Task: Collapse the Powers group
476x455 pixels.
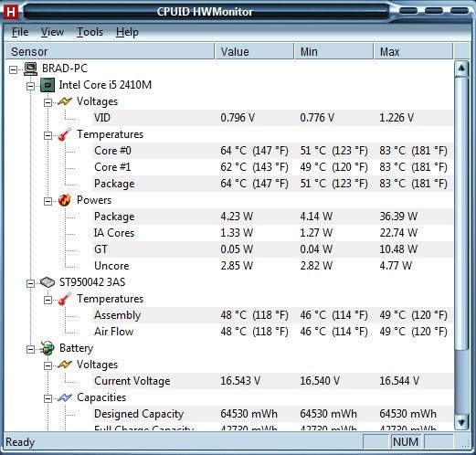Action: [x=48, y=201]
